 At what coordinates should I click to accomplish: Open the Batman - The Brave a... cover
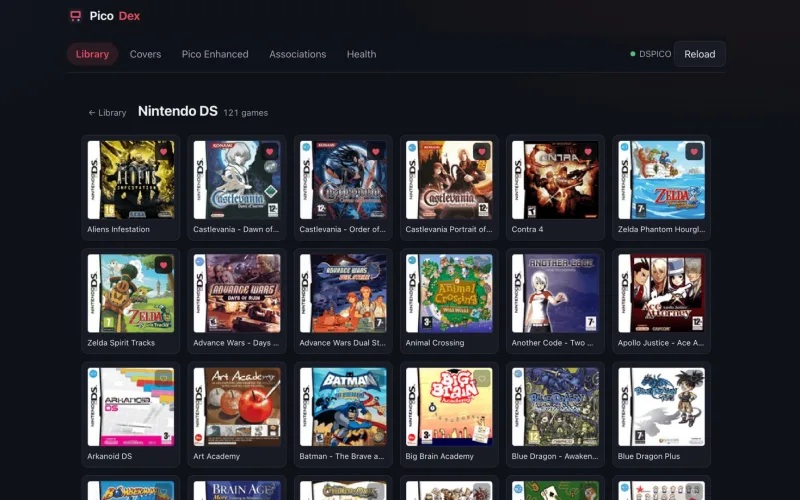coord(343,406)
